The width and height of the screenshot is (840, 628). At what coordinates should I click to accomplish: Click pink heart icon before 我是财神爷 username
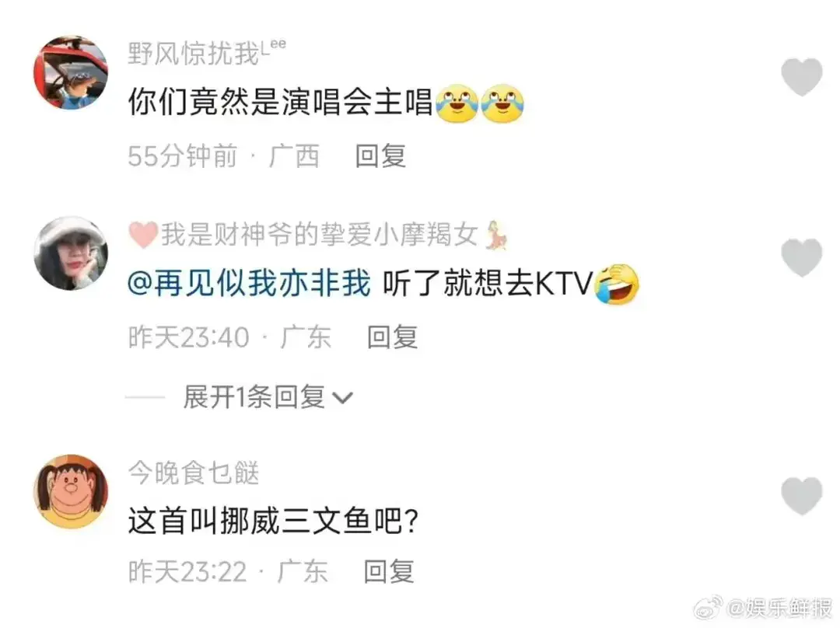(144, 235)
